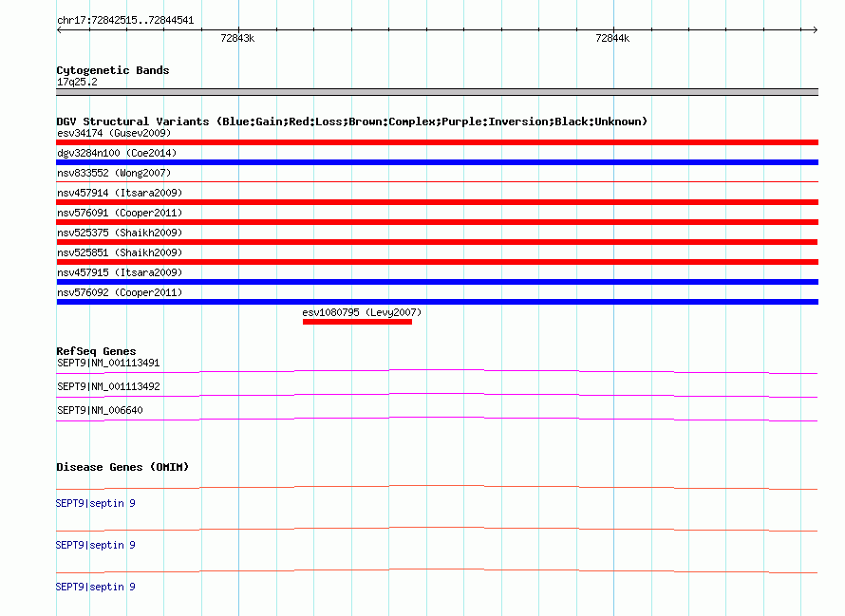Image resolution: width=845 pixels, height=616 pixels.
Task: Click the nsv525851 (Shaikh2009) label
Action: [x=120, y=252]
